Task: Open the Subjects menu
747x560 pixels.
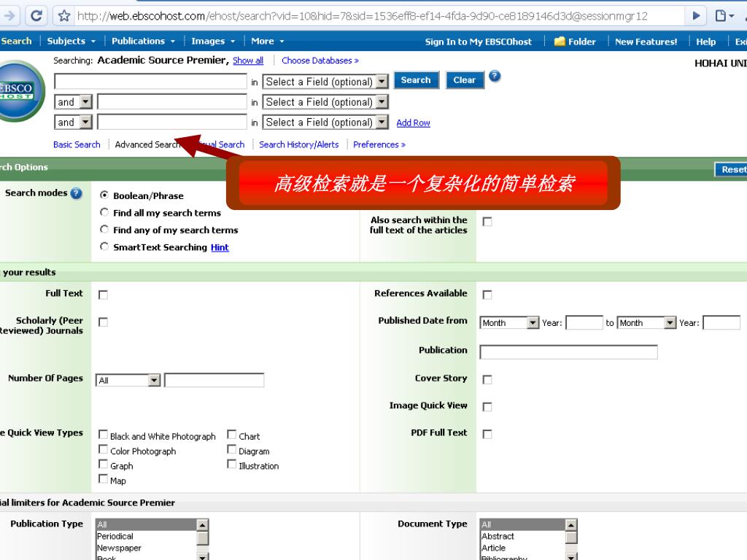Action: point(71,41)
